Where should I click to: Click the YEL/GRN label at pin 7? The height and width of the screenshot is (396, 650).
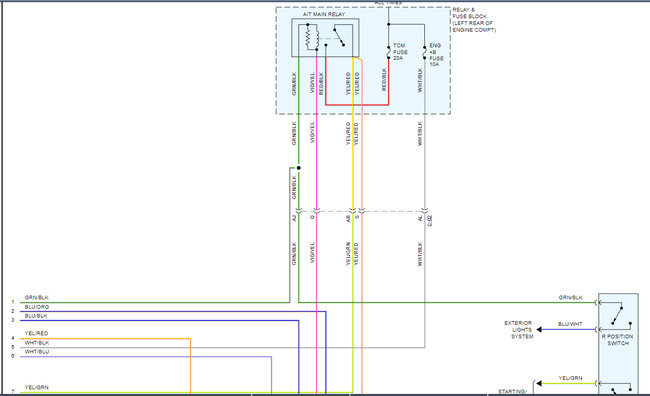pyautogui.click(x=36, y=387)
